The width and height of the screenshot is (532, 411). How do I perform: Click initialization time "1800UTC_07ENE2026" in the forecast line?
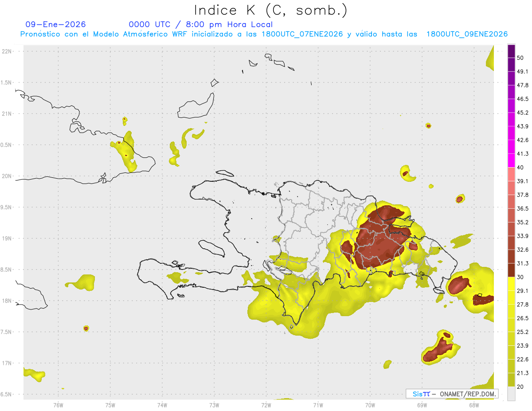point(302,34)
